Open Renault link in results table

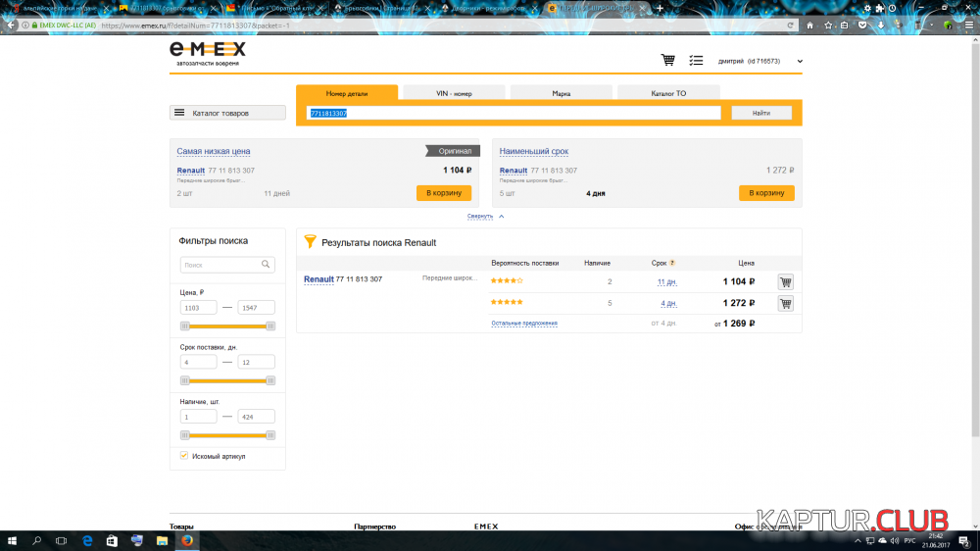318,279
